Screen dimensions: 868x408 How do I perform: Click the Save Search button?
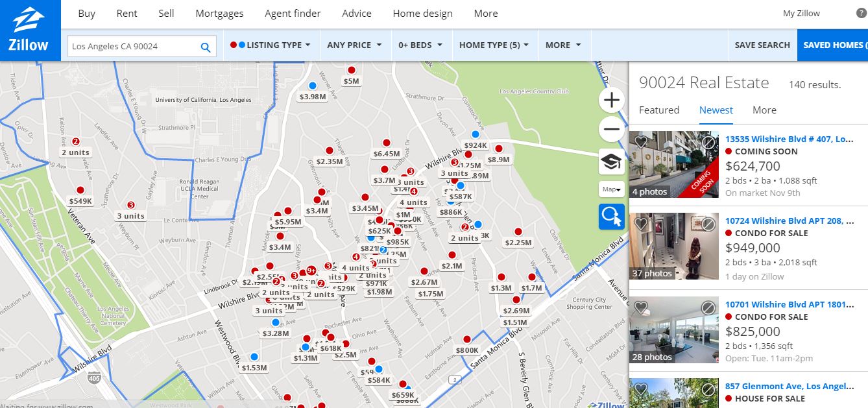762,45
